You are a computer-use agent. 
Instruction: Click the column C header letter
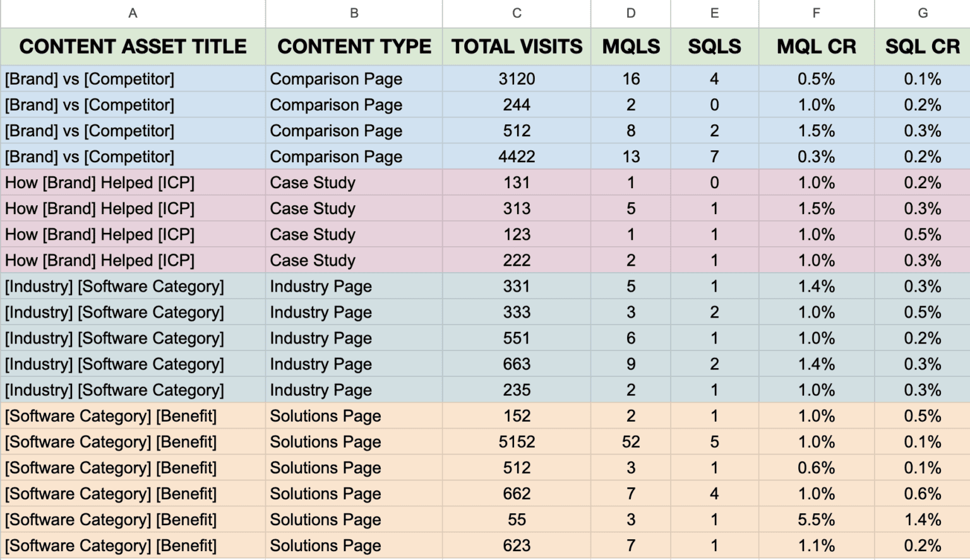(517, 13)
